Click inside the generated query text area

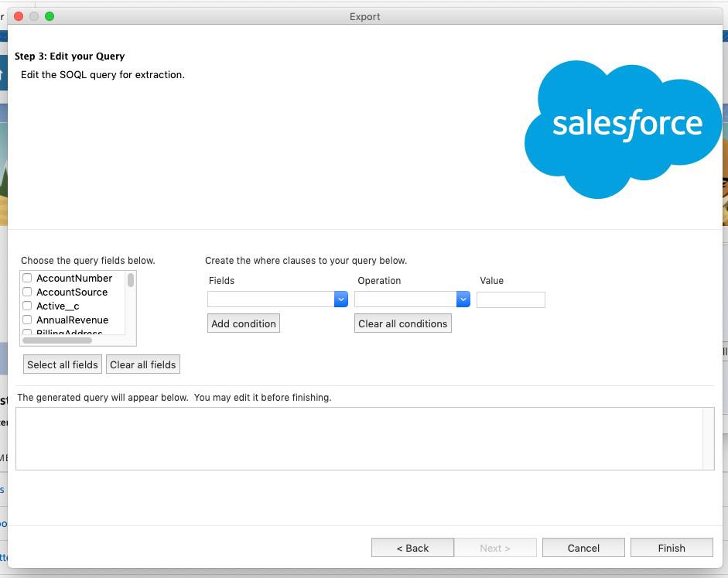pyautogui.click(x=360, y=438)
